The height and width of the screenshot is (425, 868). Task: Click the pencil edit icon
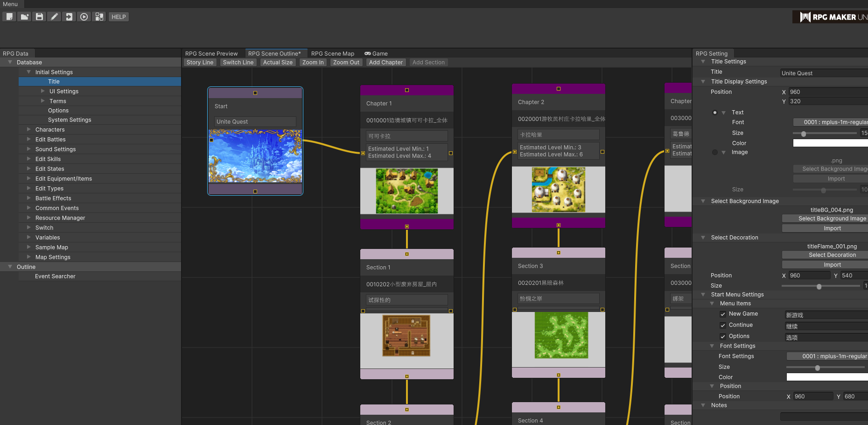pyautogui.click(x=54, y=17)
